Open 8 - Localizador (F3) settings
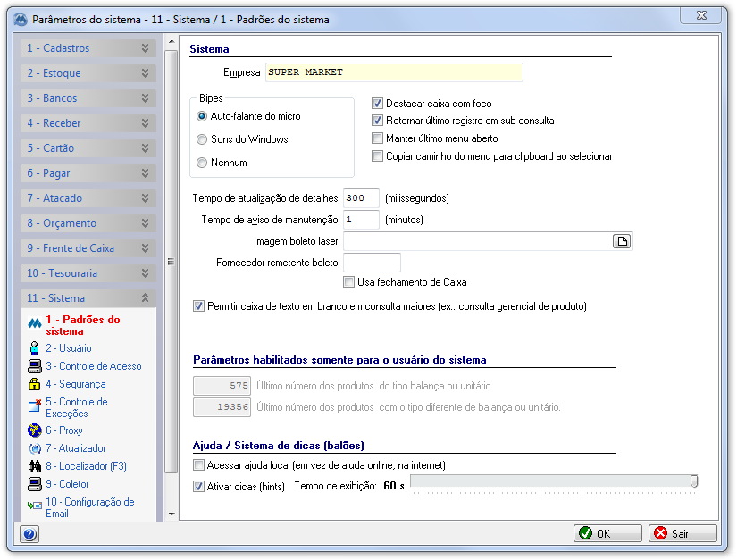The image size is (737, 560). (x=86, y=466)
